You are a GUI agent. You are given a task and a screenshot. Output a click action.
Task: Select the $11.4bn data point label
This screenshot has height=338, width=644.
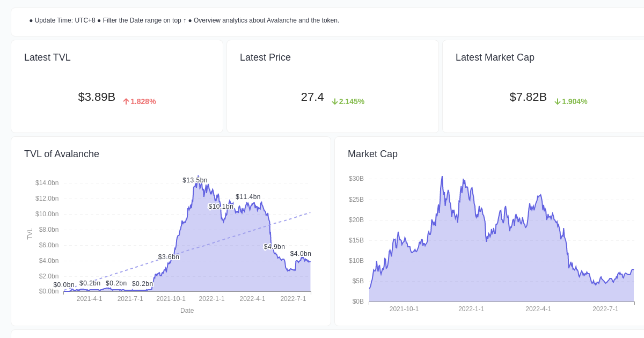(x=248, y=197)
